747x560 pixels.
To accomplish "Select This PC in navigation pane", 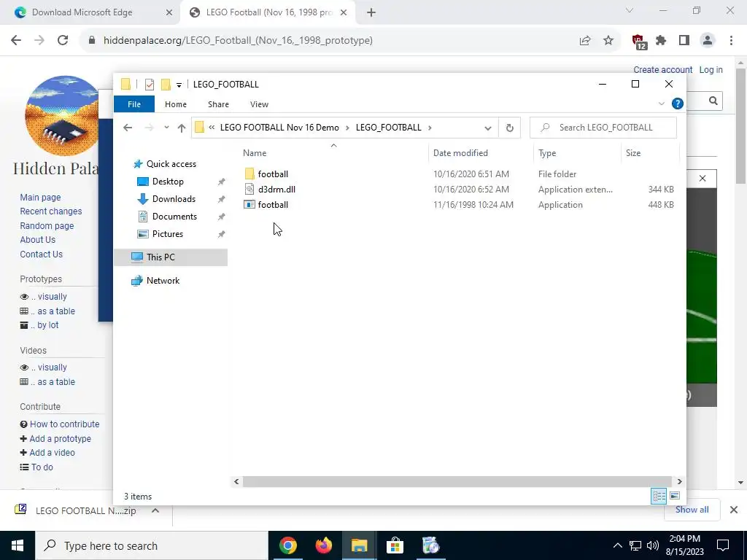I will (171, 257).
